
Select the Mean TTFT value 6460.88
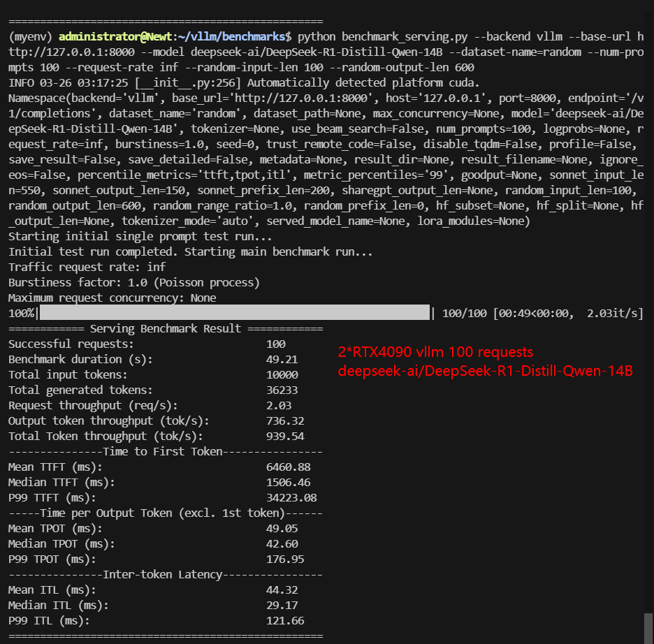288,467
